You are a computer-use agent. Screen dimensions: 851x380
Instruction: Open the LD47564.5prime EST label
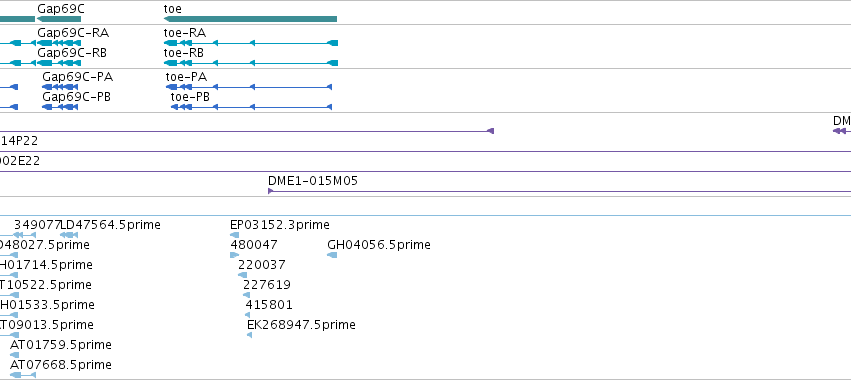pos(111,225)
